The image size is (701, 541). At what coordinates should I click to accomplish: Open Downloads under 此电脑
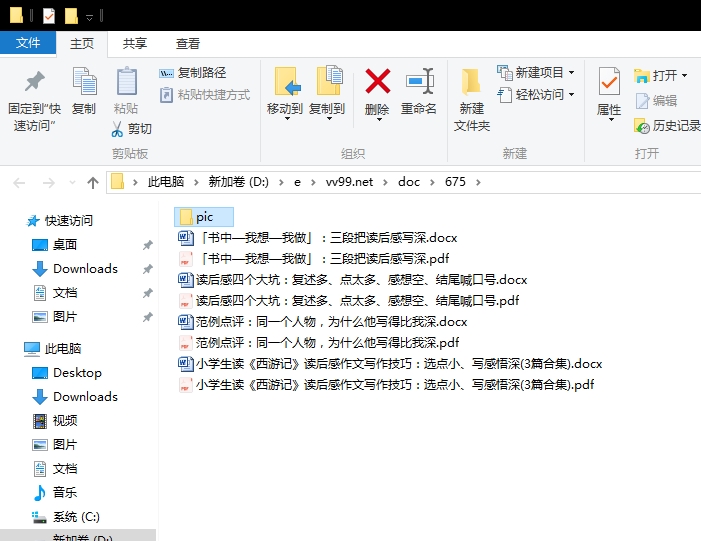click(x=75, y=397)
